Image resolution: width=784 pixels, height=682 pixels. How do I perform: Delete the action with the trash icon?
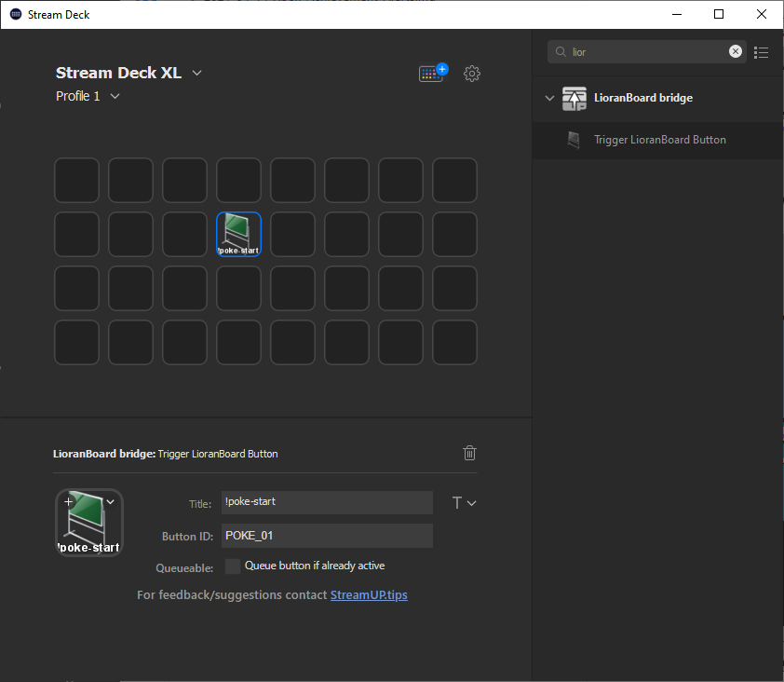pos(469,453)
